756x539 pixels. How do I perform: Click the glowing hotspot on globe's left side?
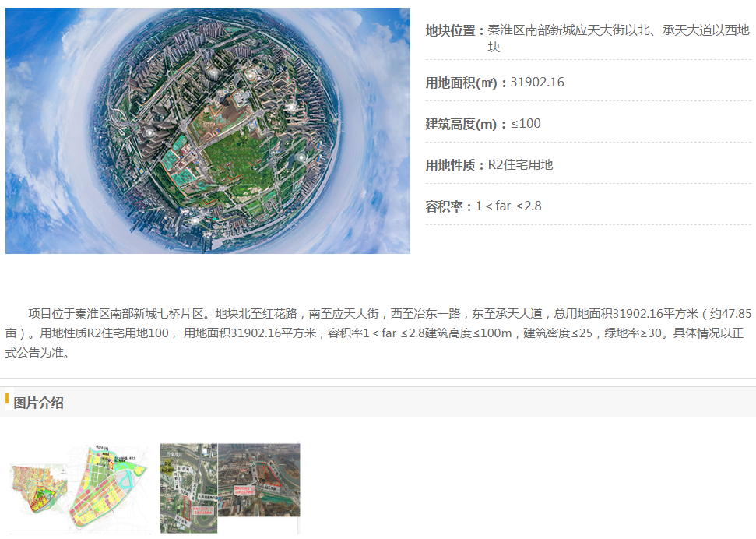(149, 132)
